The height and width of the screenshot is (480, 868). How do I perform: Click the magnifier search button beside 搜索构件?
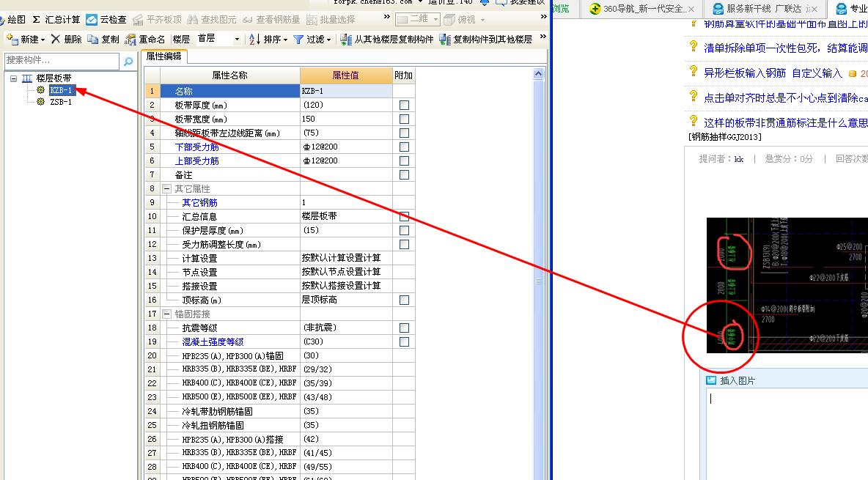[x=128, y=61]
